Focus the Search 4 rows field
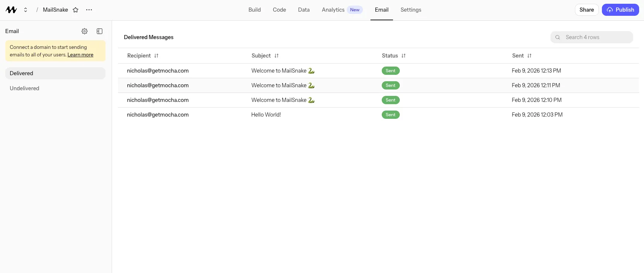 (x=592, y=37)
